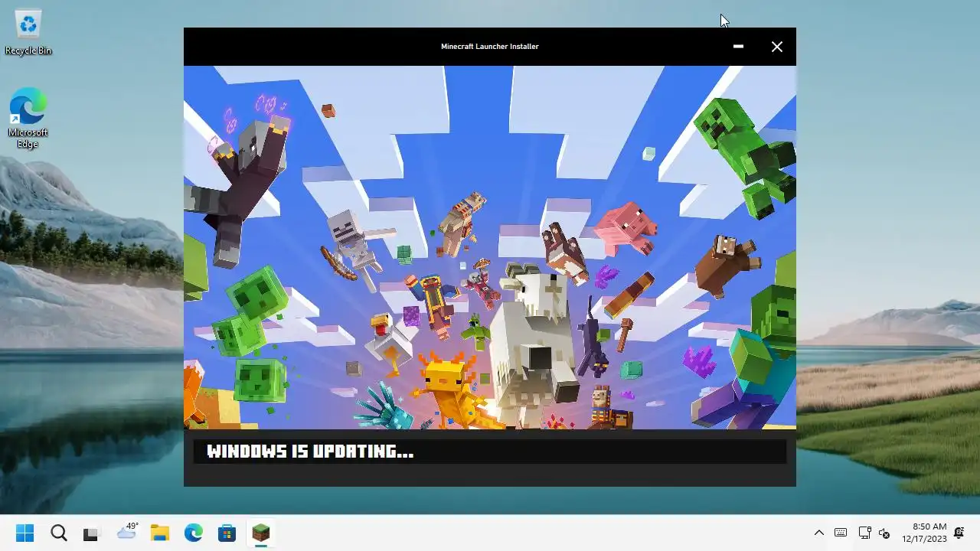Open taskbar Search
980x551 pixels.
59,533
